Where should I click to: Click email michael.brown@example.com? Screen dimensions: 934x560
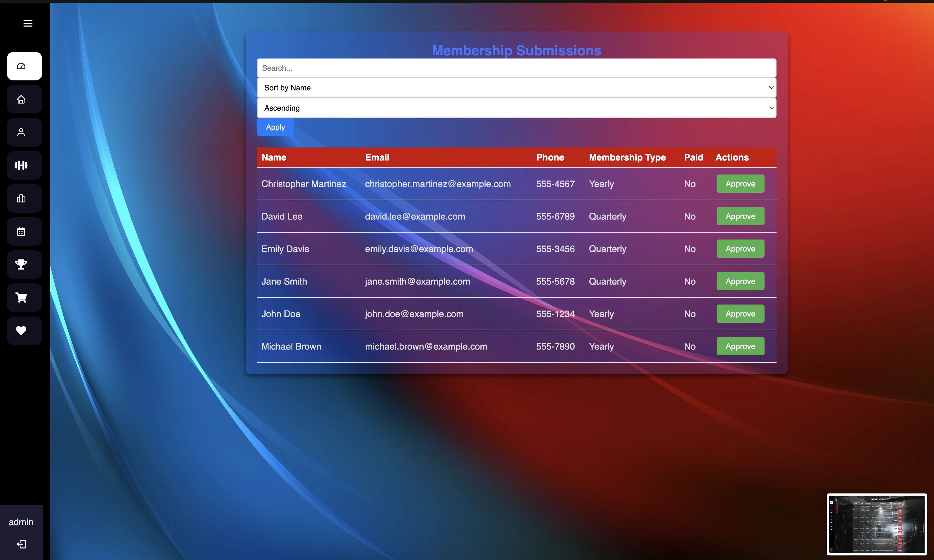(426, 346)
